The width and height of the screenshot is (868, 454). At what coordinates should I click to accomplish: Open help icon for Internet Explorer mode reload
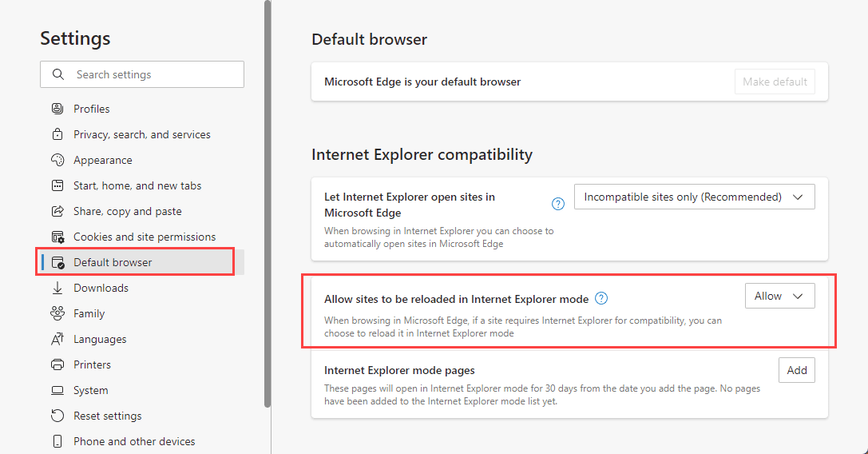(x=601, y=298)
